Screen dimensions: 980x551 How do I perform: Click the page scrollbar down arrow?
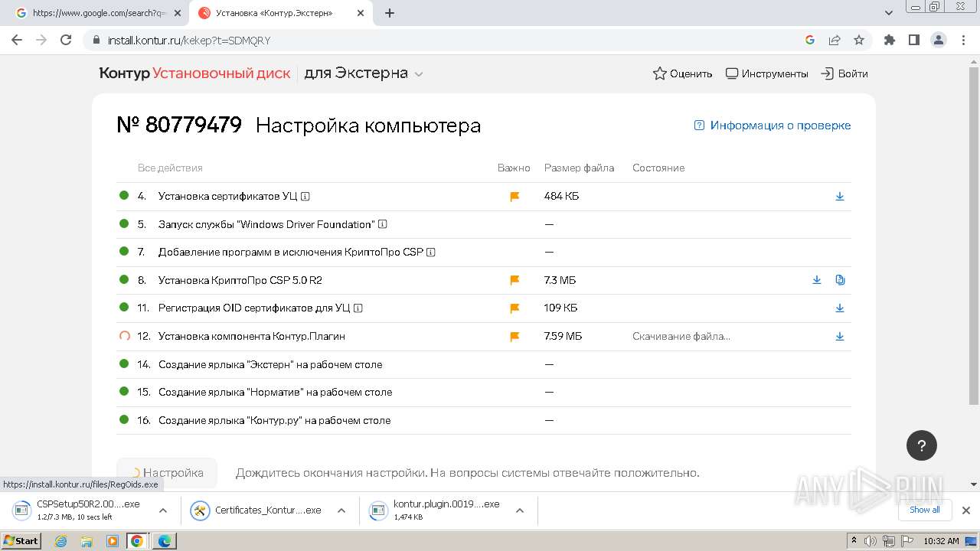click(974, 484)
